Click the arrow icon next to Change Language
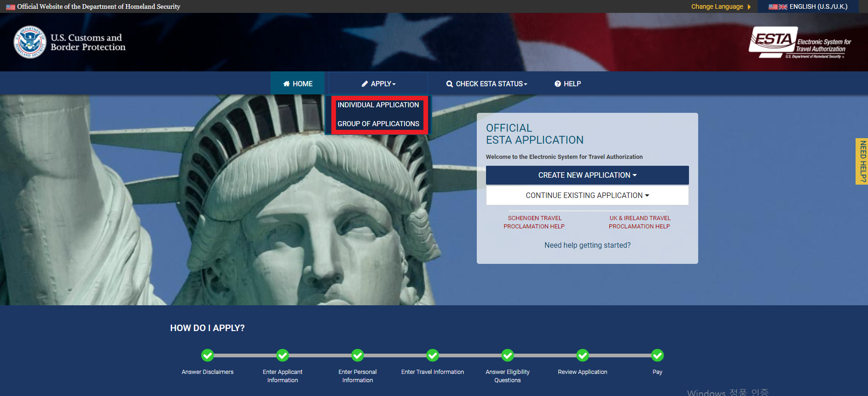This screenshot has height=396, width=868. point(749,7)
